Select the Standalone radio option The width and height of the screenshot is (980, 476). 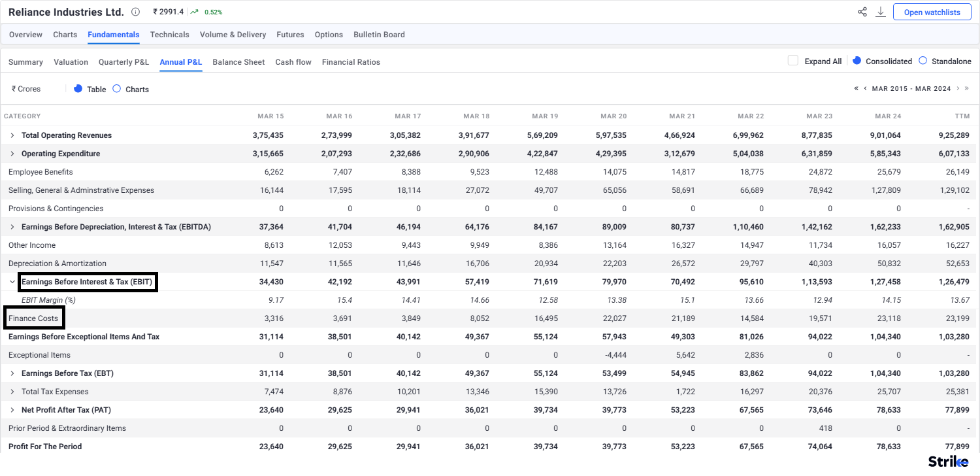tap(923, 61)
